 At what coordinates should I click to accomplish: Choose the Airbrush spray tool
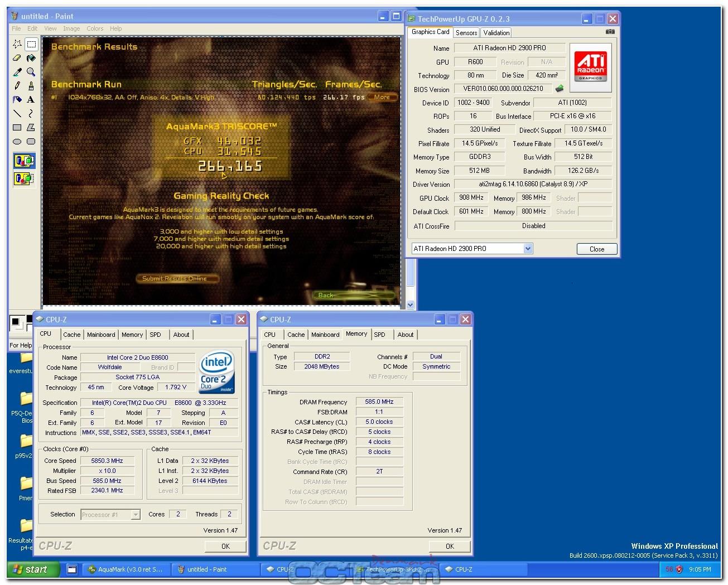[x=17, y=100]
